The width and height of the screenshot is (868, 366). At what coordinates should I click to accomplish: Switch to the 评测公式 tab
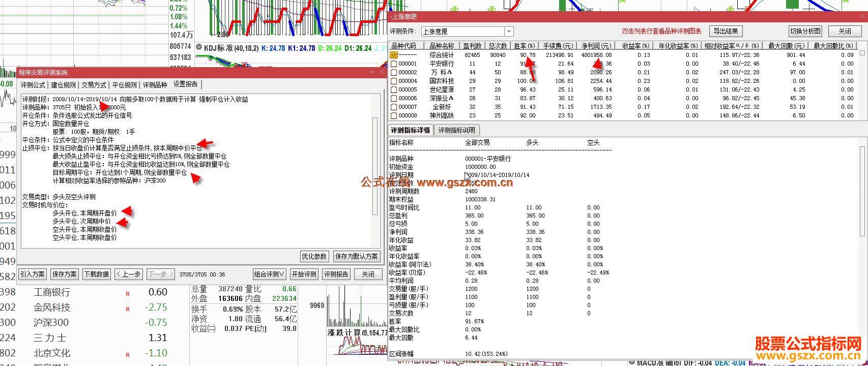[x=33, y=85]
